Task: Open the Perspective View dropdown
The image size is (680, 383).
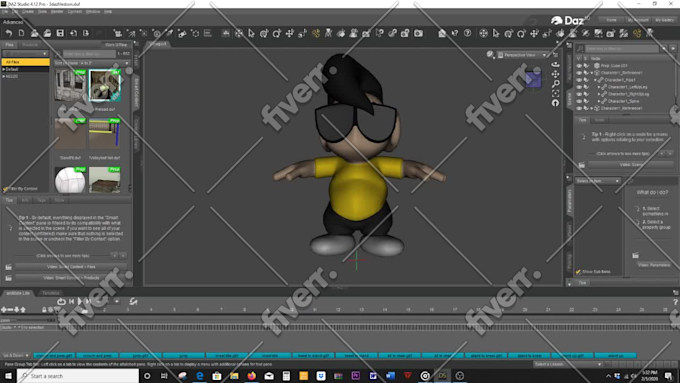Action: (523, 55)
